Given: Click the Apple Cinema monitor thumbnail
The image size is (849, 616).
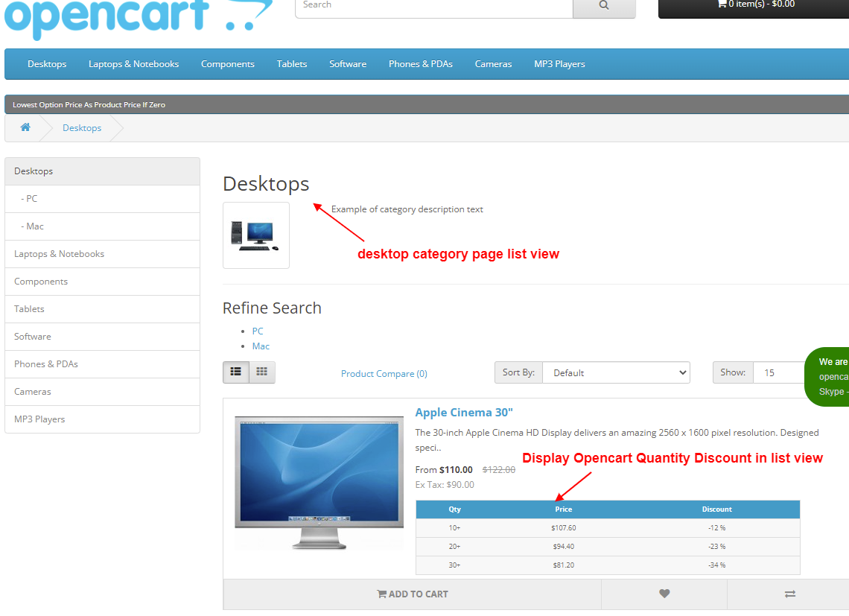Looking at the screenshot, I should [319, 483].
